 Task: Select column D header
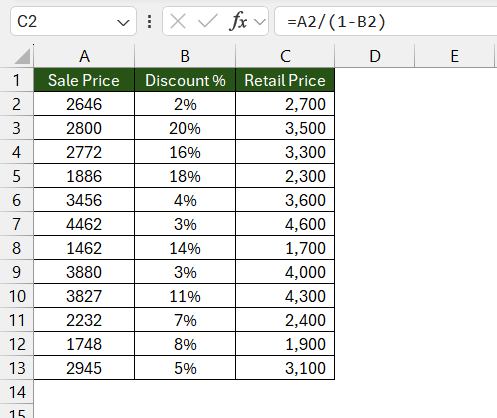pos(375,56)
